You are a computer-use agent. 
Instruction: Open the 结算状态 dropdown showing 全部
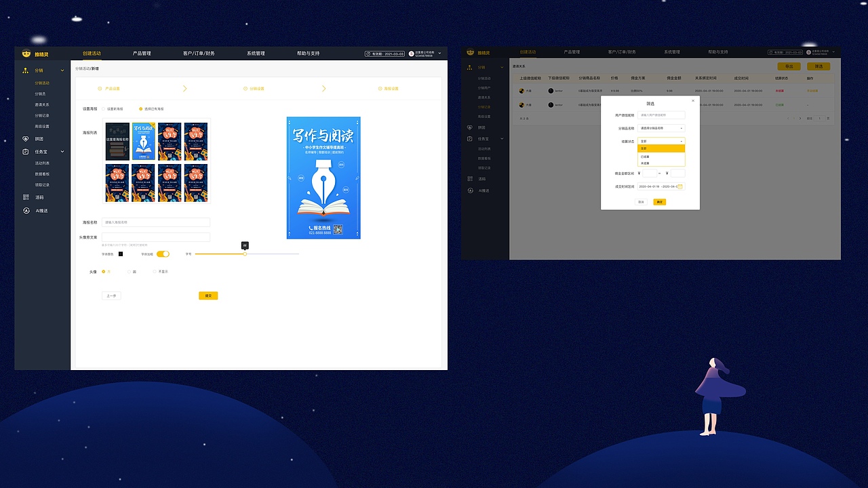pos(661,141)
